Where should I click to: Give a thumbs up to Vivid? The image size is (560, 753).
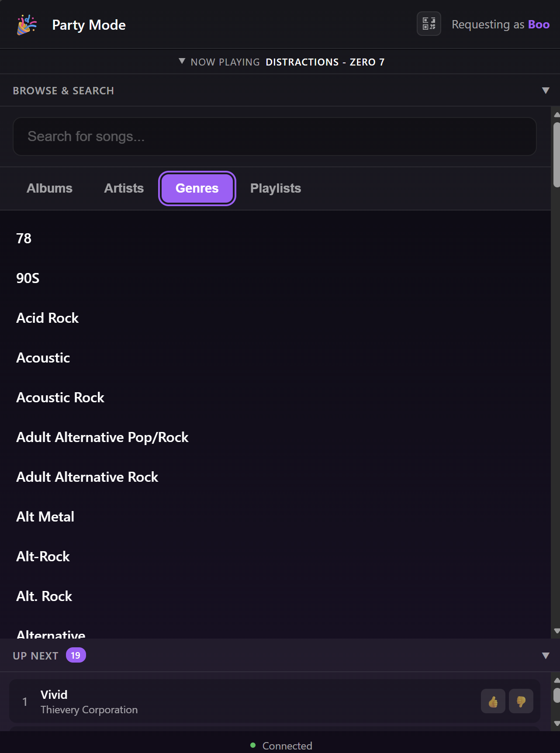click(x=493, y=701)
